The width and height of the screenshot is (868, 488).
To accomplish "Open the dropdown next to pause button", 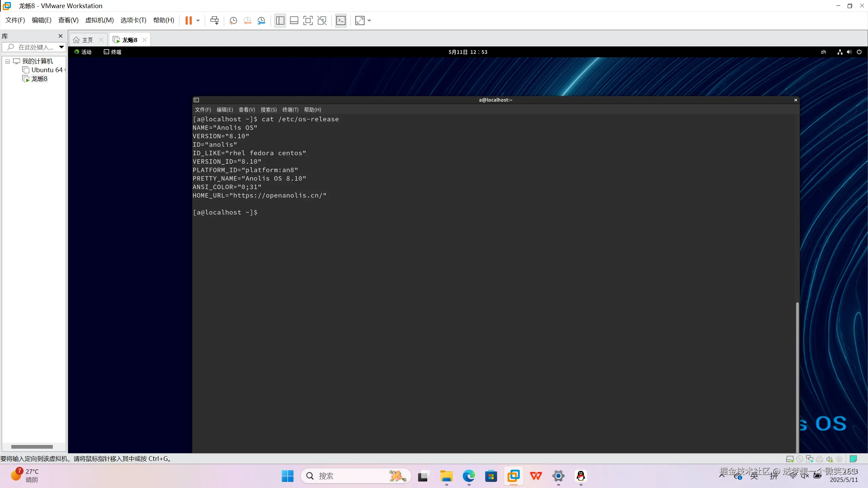I will (198, 21).
